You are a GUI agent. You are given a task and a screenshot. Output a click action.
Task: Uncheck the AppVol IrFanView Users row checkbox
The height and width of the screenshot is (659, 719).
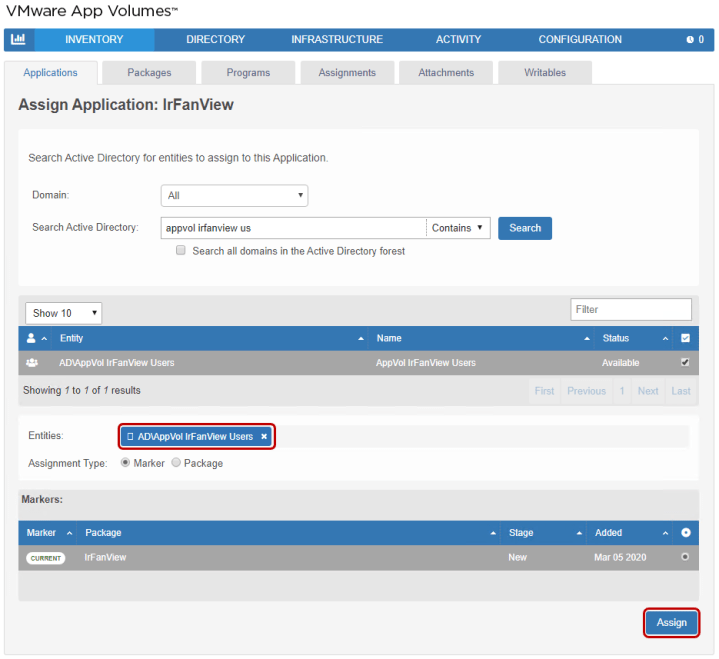685,363
